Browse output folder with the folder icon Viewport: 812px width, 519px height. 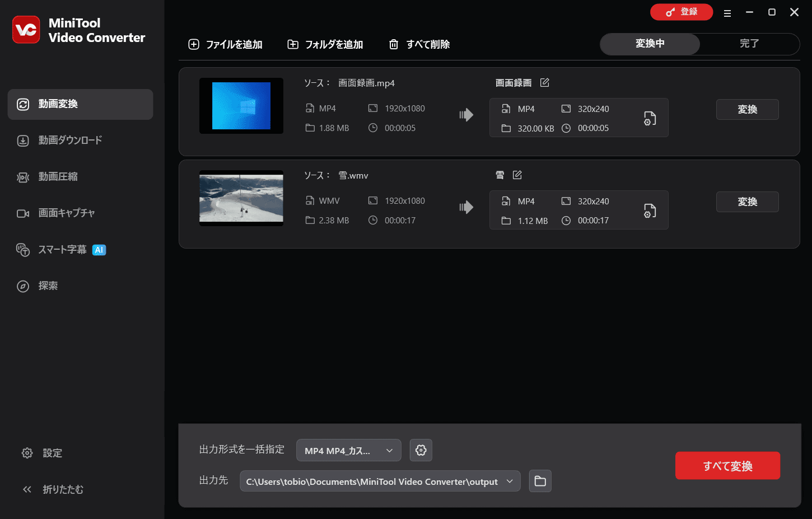(x=540, y=481)
